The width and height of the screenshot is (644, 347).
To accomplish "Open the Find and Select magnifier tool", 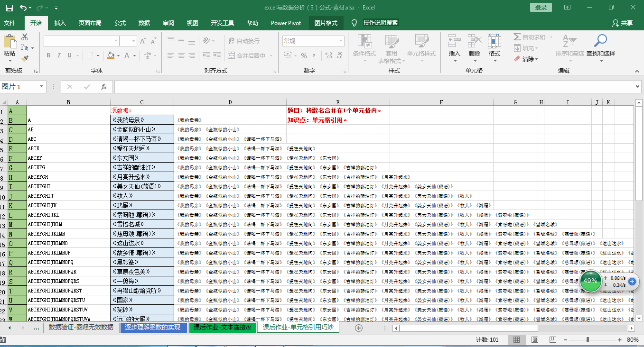I will pyautogui.click(x=600, y=41).
